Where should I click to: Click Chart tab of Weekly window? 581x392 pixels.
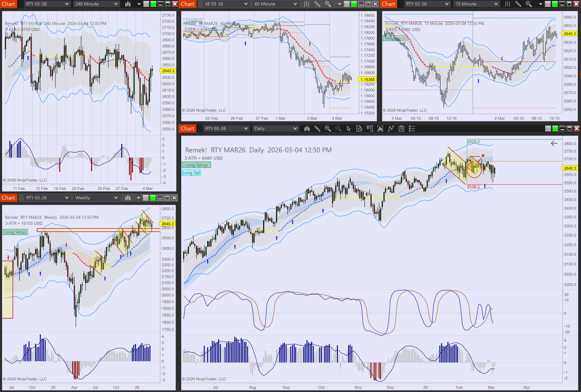9,198
